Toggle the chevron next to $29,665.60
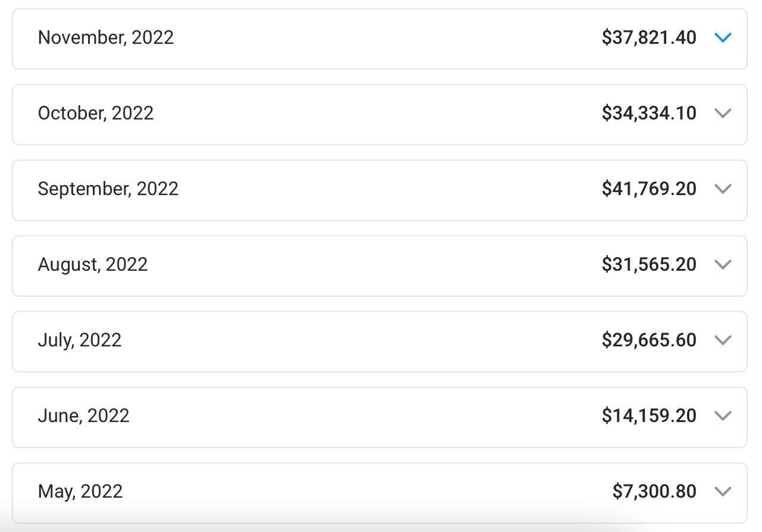This screenshot has width=762, height=532. pyautogui.click(x=722, y=340)
